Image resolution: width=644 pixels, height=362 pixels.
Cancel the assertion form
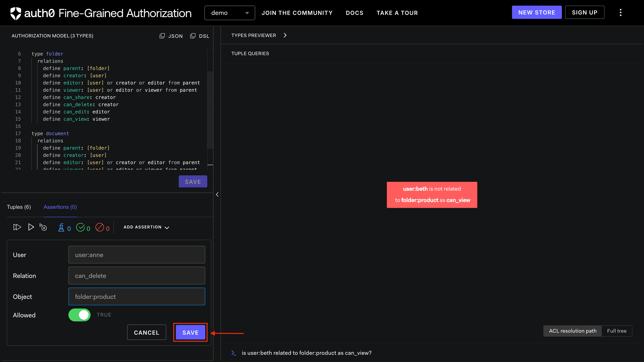tap(147, 332)
